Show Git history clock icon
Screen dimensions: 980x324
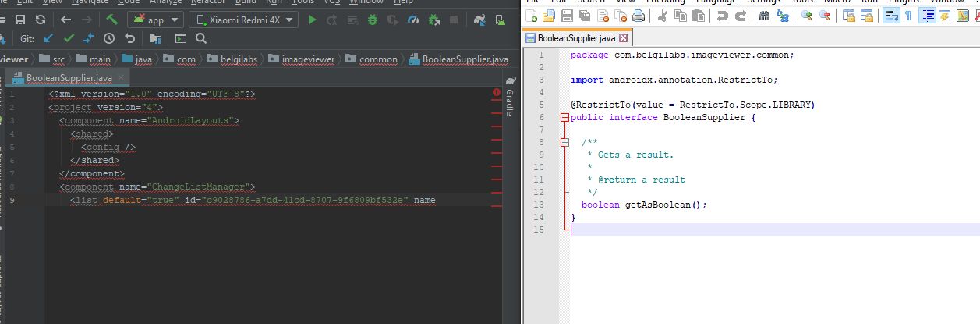pos(108,38)
